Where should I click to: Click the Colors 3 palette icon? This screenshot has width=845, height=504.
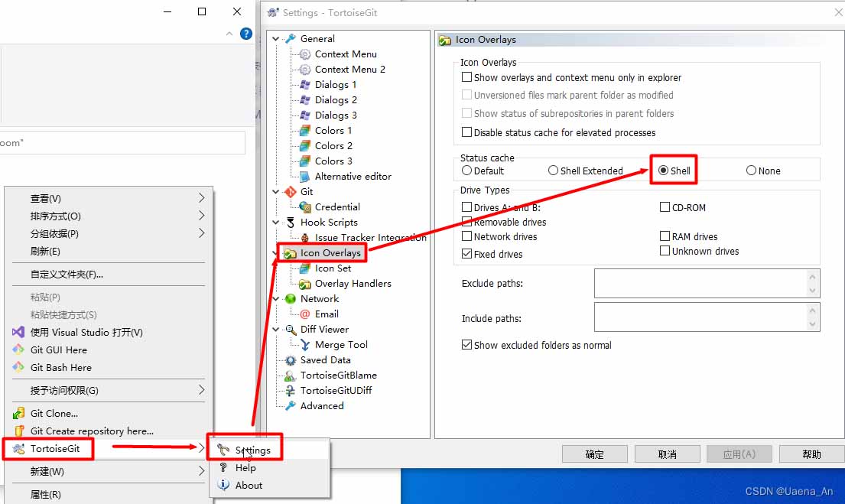[305, 161]
